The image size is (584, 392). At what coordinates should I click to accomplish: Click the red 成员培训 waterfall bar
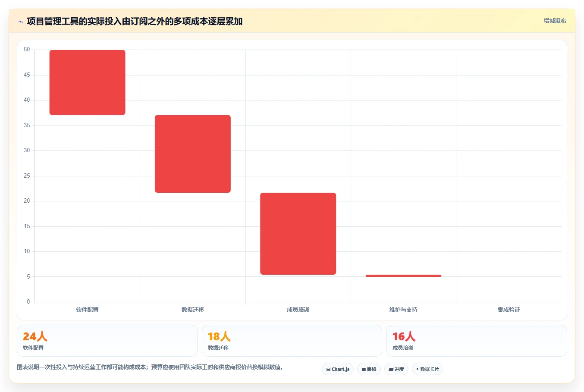(298, 234)
